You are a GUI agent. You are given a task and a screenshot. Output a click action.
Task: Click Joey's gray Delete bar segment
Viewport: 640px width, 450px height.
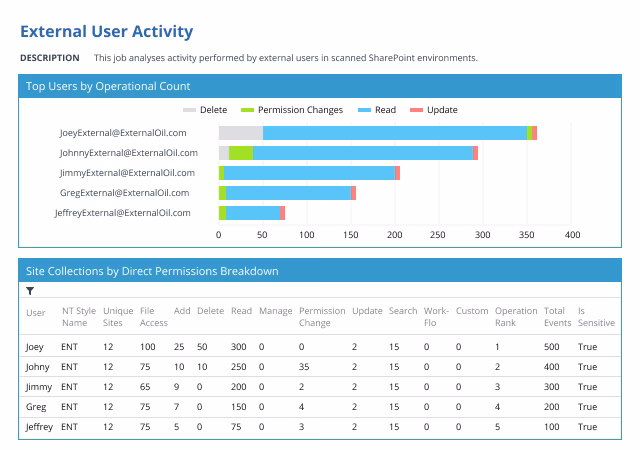[241, 133]
